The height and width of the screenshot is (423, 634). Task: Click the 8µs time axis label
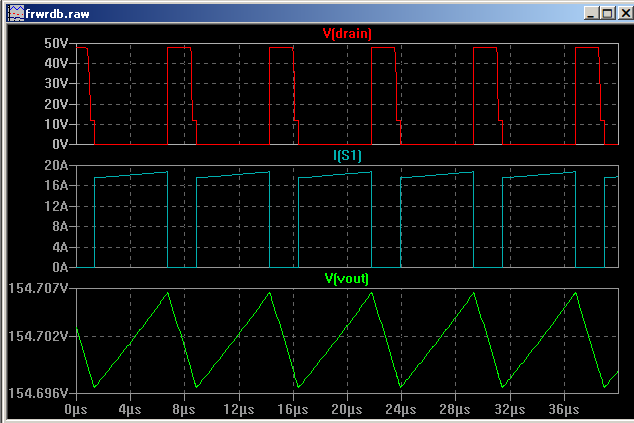(x=184, y=409)
